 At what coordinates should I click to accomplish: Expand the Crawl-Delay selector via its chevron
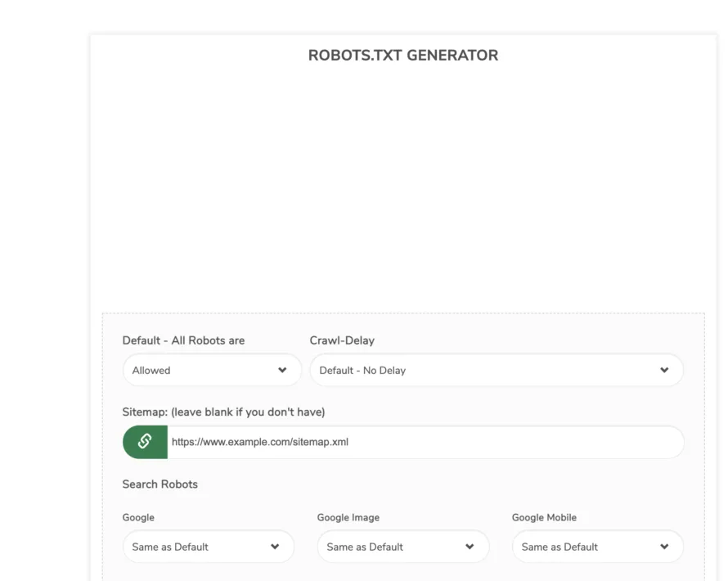(x=664, y=370)
